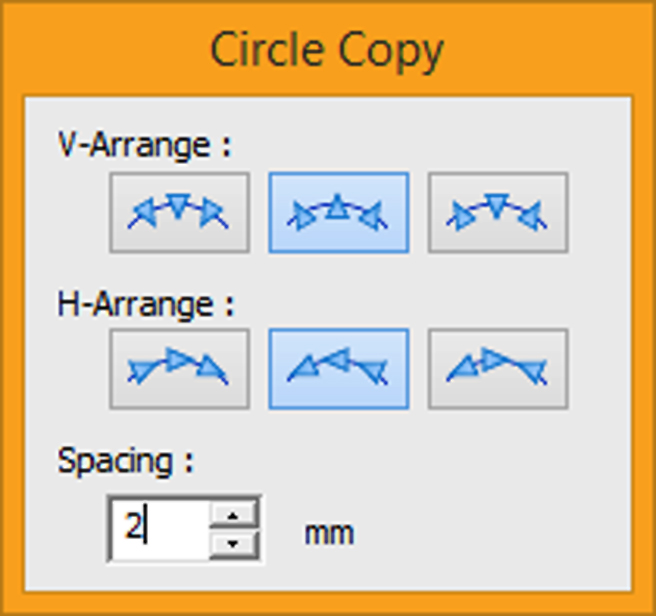Click the Spacing label text

pyautogui.click(x=125, y=461)
